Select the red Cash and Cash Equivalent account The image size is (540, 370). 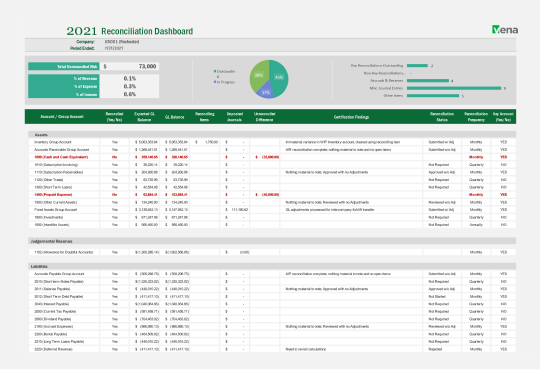pos(61,157)
